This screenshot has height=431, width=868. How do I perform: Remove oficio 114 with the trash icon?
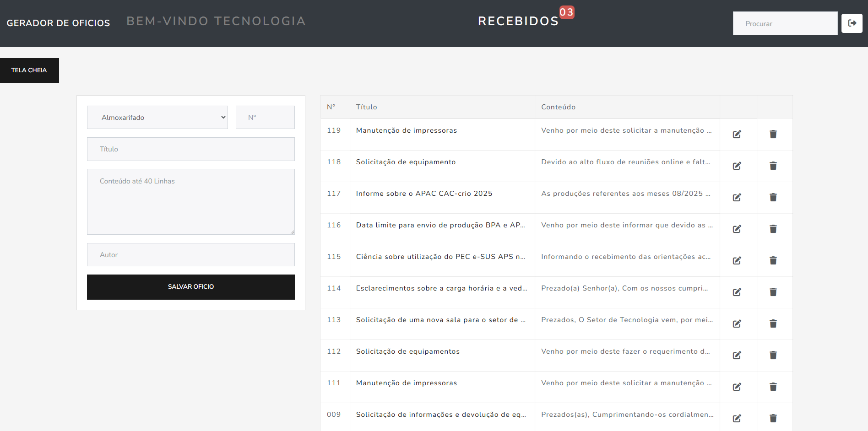(x=773, y=292)
